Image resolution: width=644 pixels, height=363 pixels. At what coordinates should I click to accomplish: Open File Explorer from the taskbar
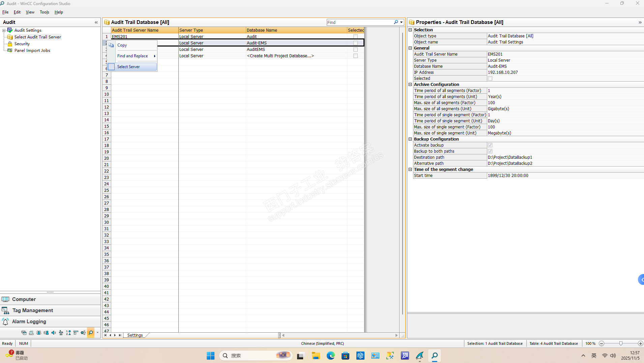pyautogui.click(x=316, y=356)
